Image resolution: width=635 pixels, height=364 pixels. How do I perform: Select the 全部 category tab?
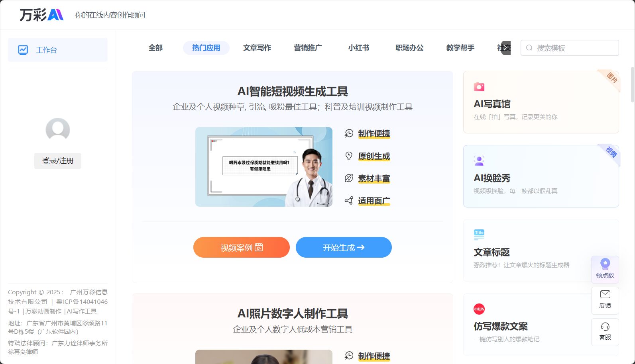pyautogui.click(x=155, y=48)
